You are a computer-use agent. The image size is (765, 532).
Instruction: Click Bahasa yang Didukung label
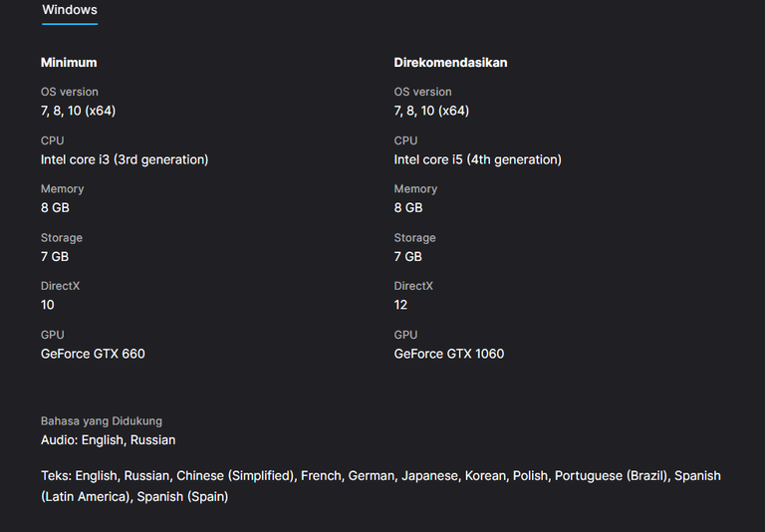102,421
